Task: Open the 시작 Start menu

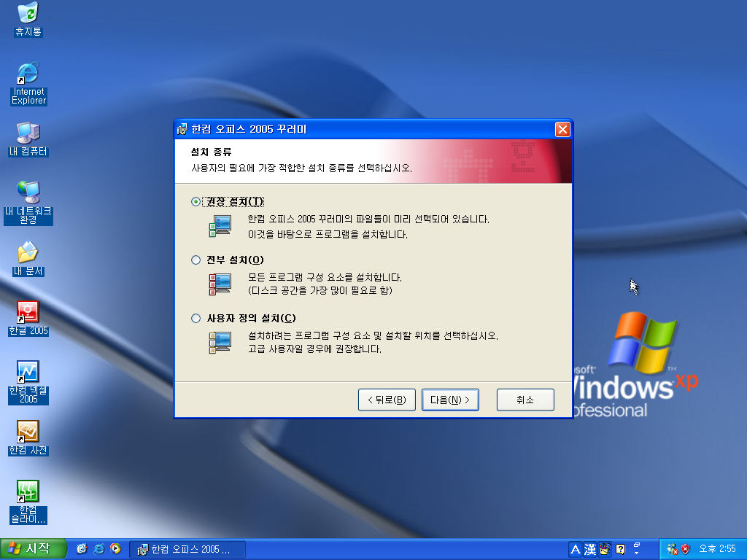Action: (33, 549)
